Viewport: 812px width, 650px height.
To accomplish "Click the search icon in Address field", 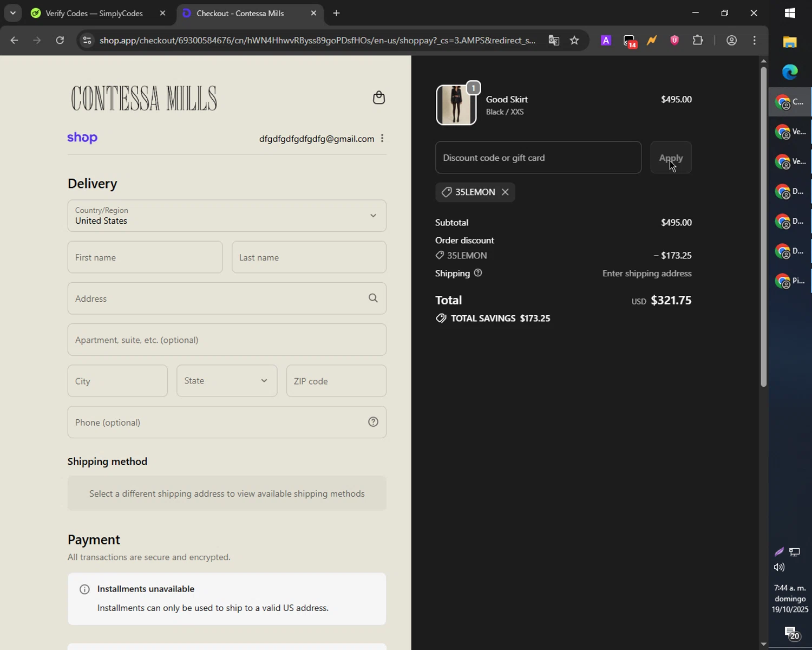I will [x=373, y=298].
